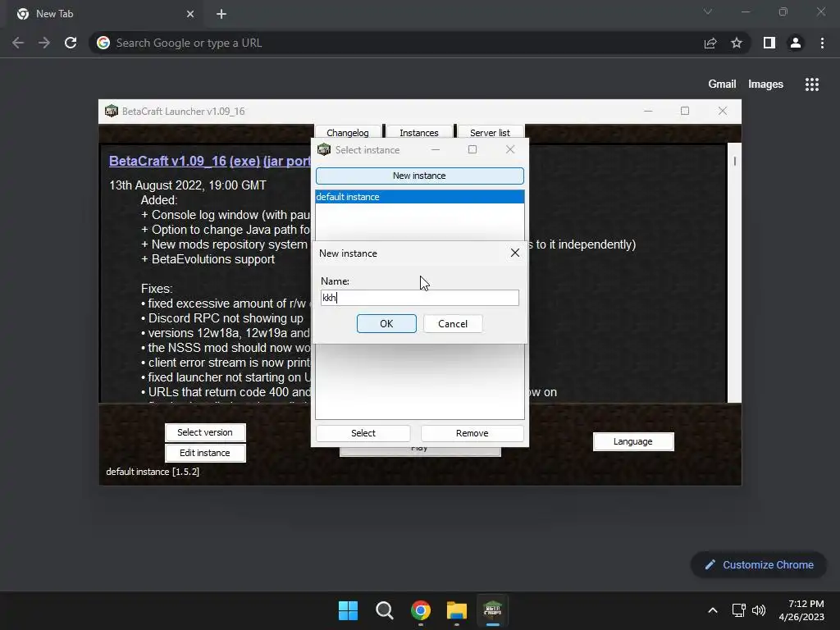This screenshot has width=840, height=630.
Task: Close the New Tab tab
Action: (190, 14)
